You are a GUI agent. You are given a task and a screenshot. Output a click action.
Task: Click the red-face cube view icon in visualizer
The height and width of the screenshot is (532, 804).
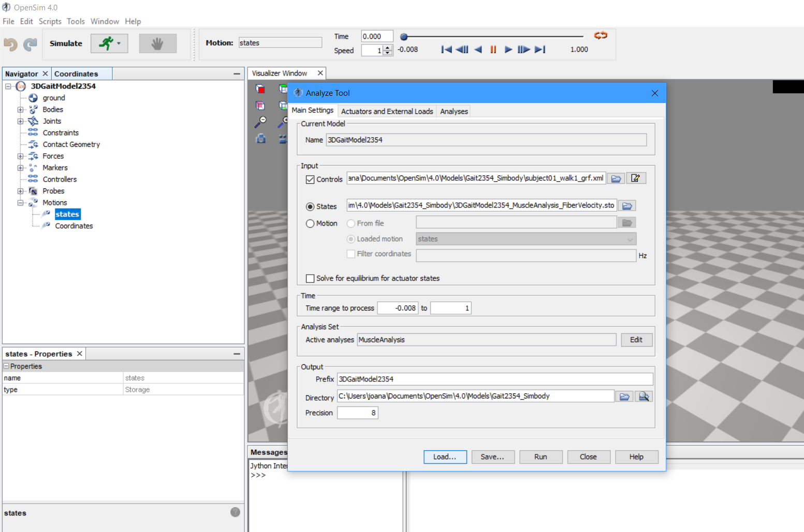coord(260,89)
